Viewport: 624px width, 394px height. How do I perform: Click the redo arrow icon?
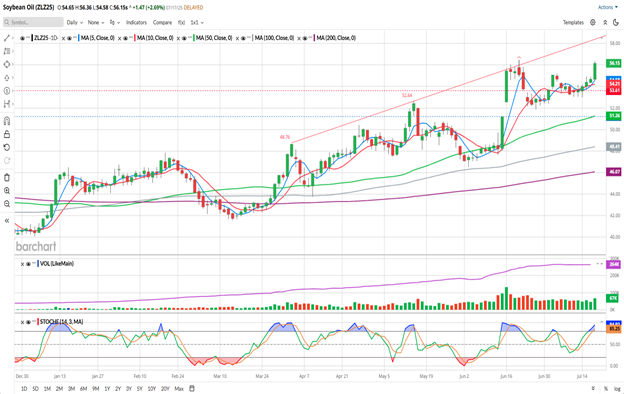click(6, 161)
